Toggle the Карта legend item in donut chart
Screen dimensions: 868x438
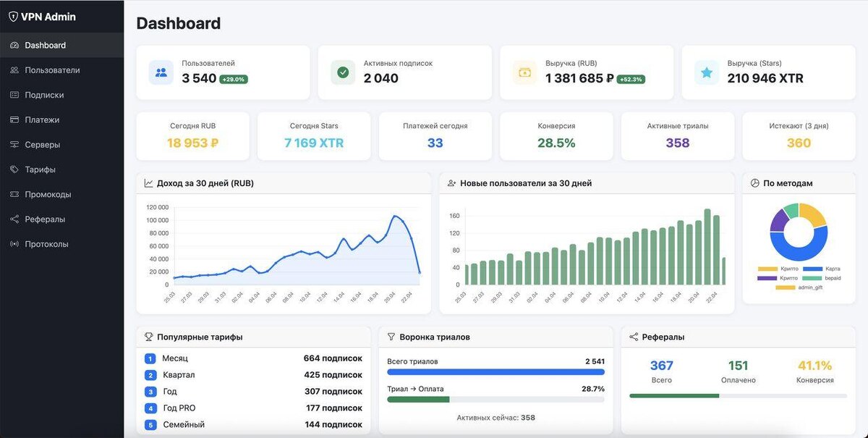coord(821,269)
